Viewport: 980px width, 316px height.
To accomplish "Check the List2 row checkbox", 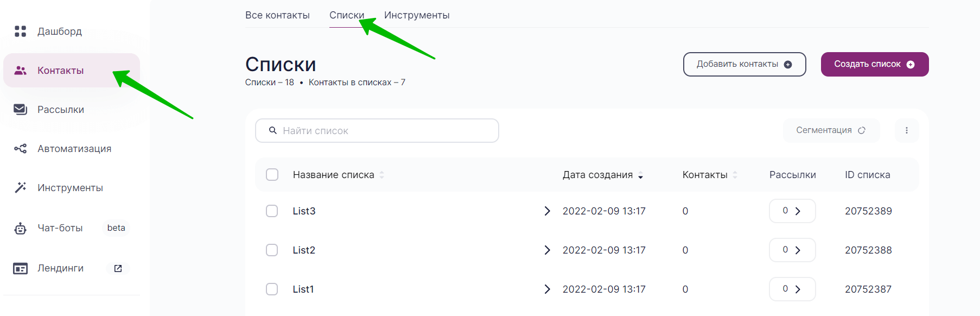I will [x=272, y=250].
